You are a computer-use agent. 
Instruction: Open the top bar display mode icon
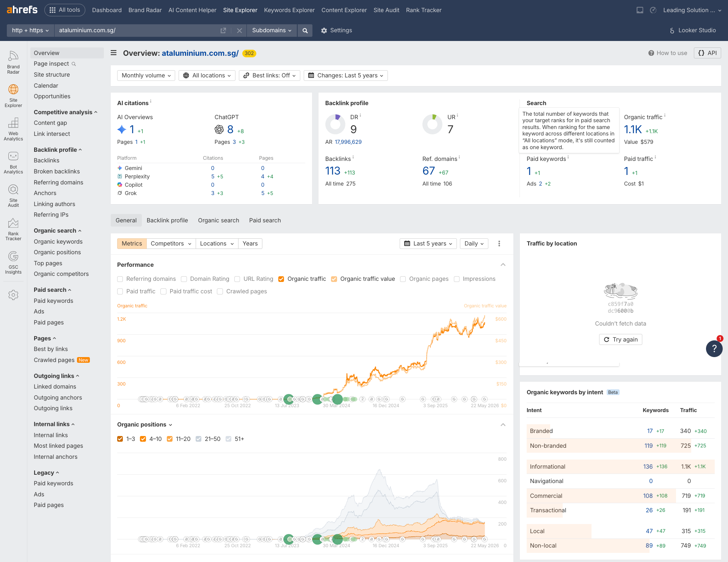click(640, 10)
